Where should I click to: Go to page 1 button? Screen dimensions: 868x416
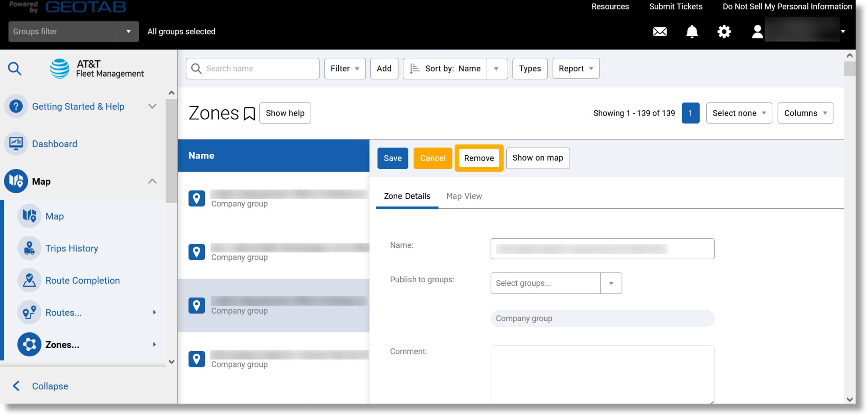[690, 113]
